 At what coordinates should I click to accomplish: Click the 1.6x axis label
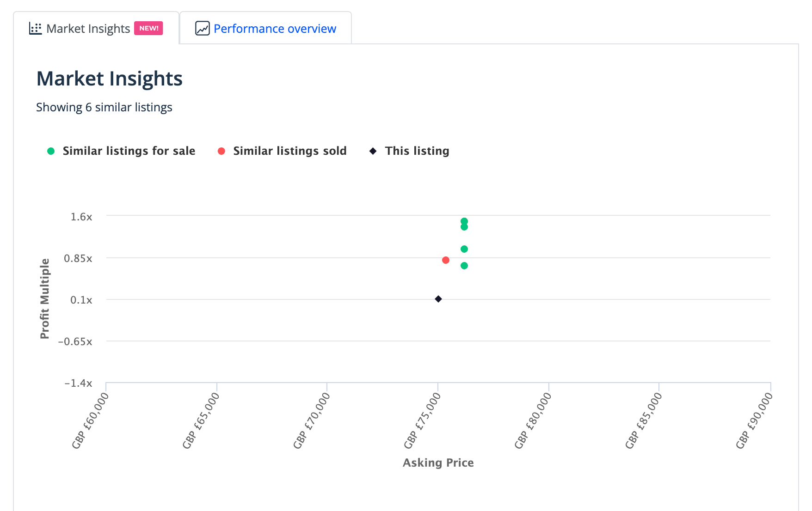click(81, 217)
